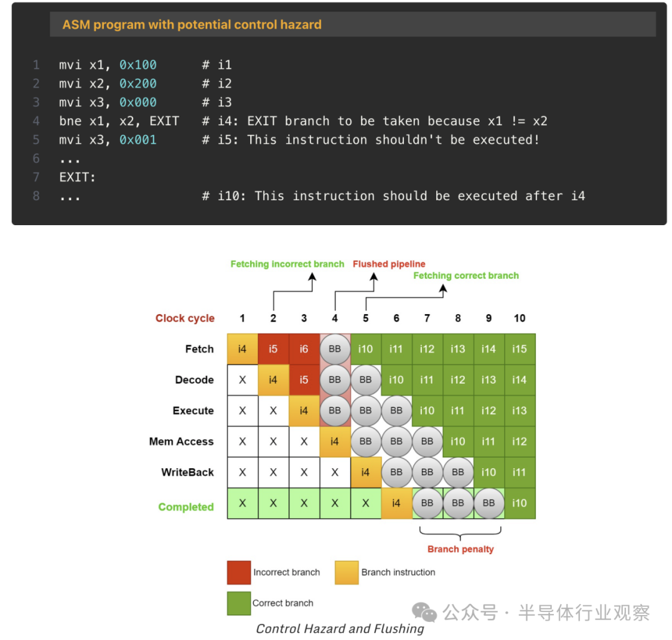Click the 'Branch penalty' text
This screenshot has width=672, height=640.
coord(460,549)
